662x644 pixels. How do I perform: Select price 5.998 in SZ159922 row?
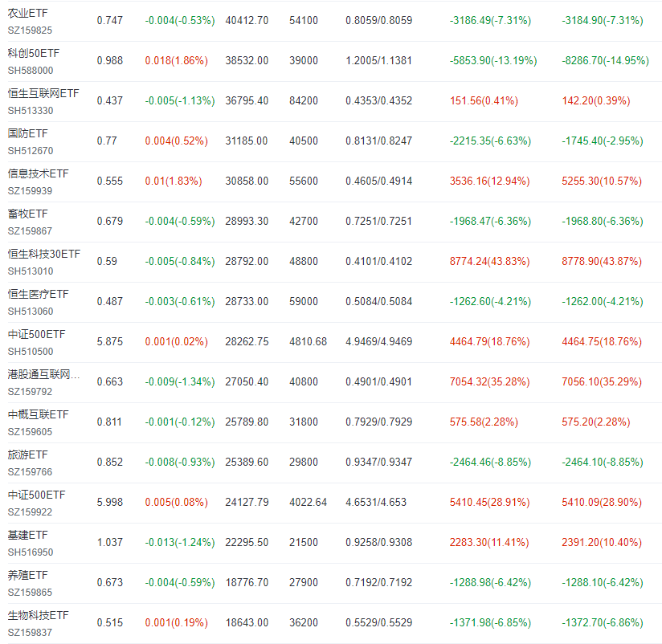click(x=110, y=502)
